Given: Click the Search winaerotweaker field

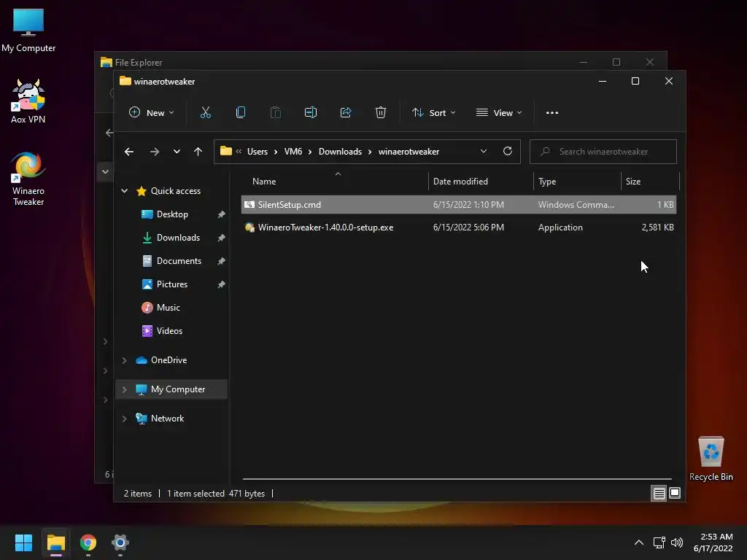Looking at the screenshot, I should [603, 152].
